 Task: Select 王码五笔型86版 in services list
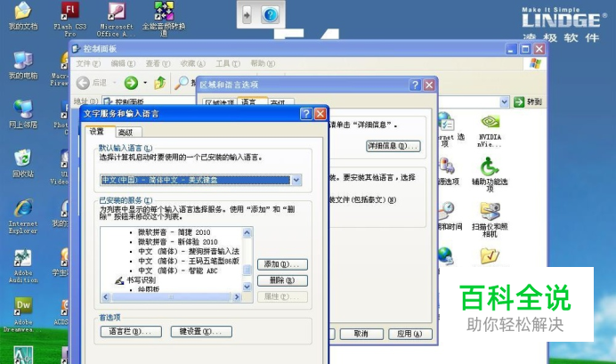[x=189, y=261]
